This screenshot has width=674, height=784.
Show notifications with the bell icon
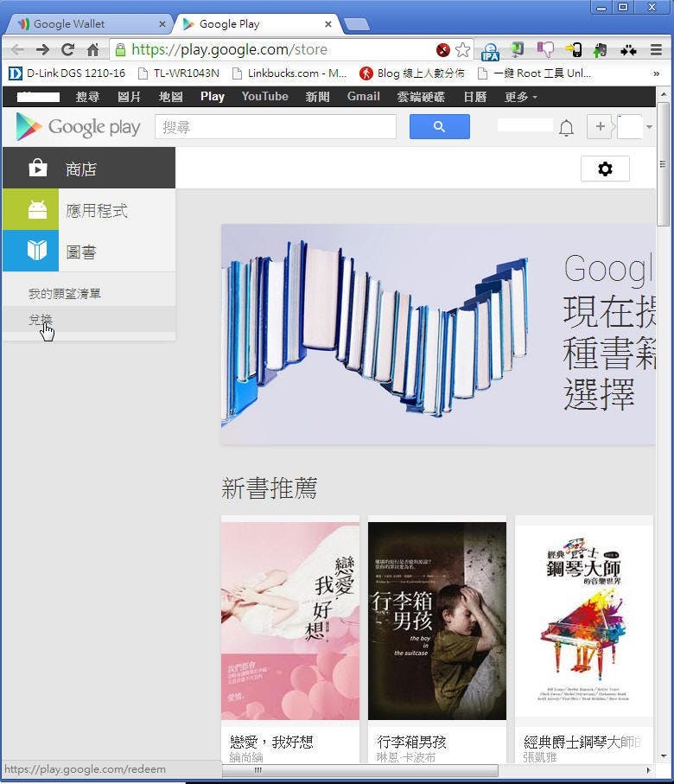[566, 128]
